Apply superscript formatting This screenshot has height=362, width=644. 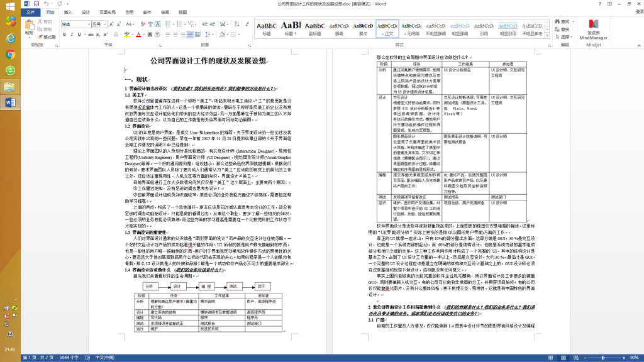click(106, 35)
